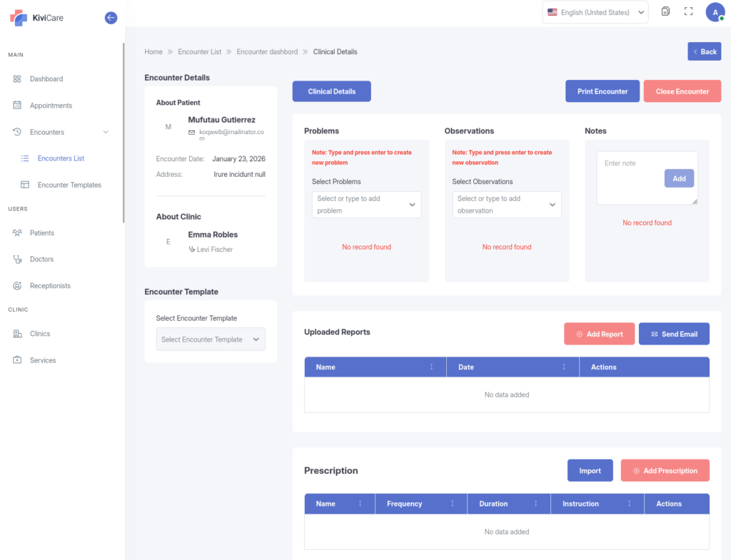
Task: Click the fullscreen icon in the header
Action: (x=688, y=11)
